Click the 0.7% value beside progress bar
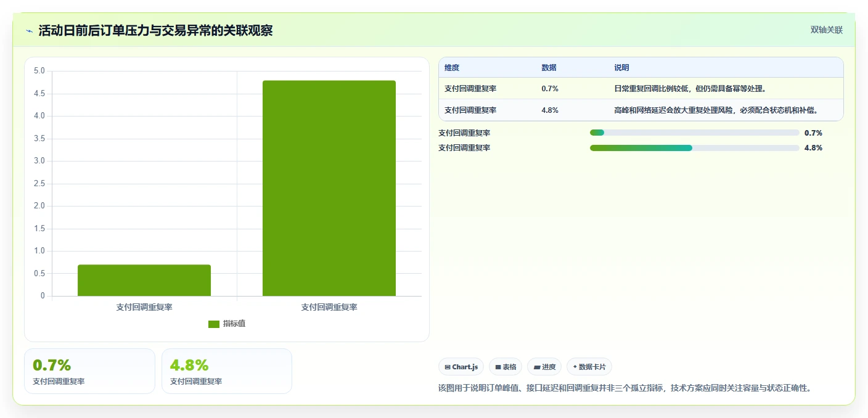Image resolution: width=868 pixels, height=418 pixels. [x=813, y=133]
